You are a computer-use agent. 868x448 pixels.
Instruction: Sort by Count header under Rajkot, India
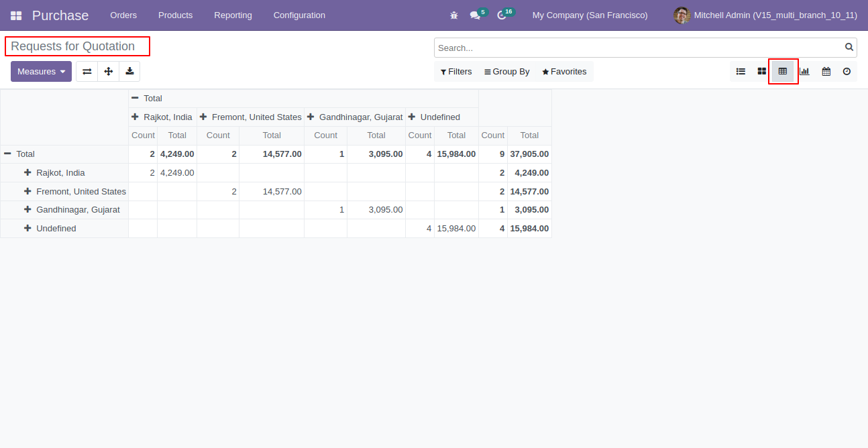143,135
